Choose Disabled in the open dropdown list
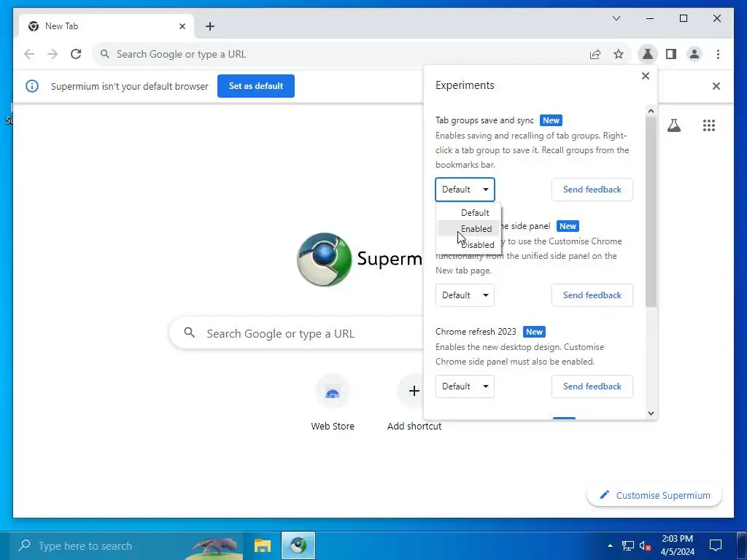Viewport: 747px width, 560px height. 468,245
